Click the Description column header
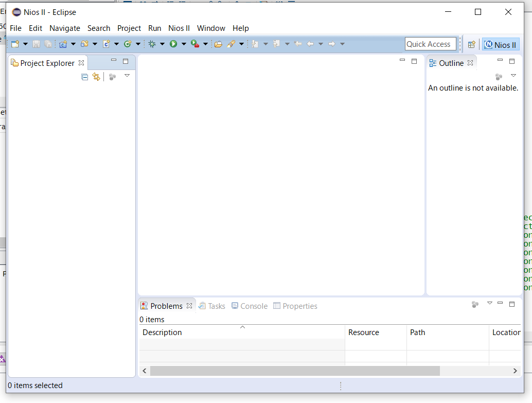The width and height of the screenshot is (532, 403). click(x=242, y=332)
